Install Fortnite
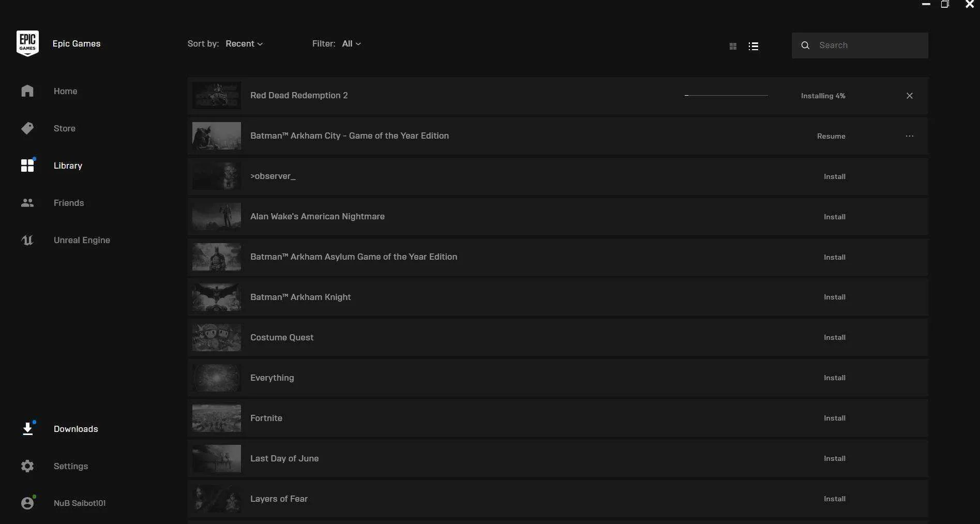This screenshot has height=524, width=980. coord(835,418)
